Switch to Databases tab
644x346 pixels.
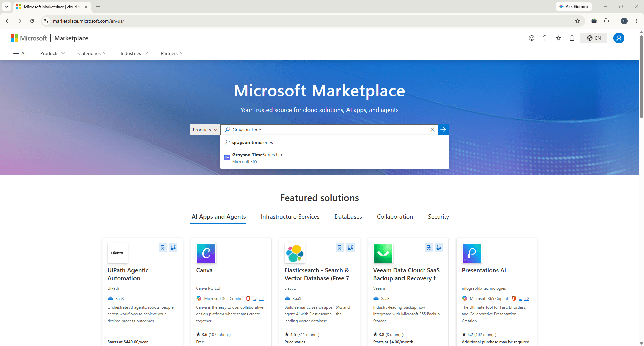348,217
